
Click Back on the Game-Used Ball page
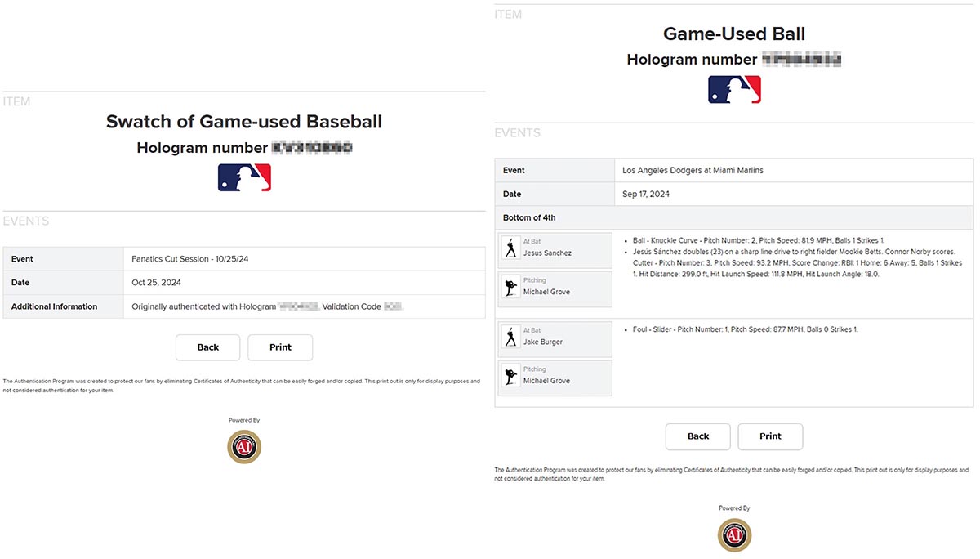[698, 436]
